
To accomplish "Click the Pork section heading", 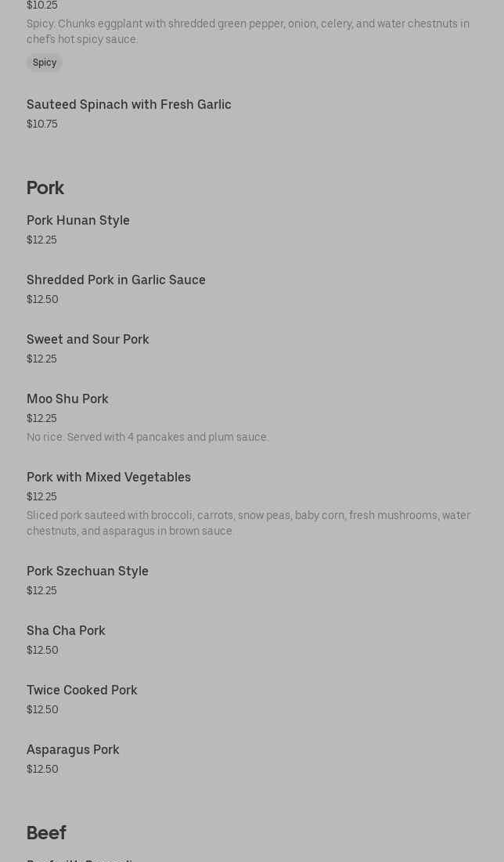I will 45,188.
